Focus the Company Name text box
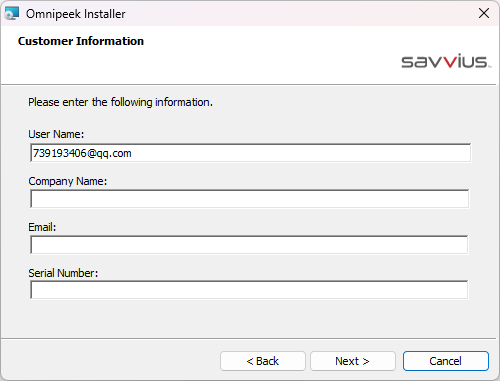This screenshot has width=500, height=381. (250, 199)
